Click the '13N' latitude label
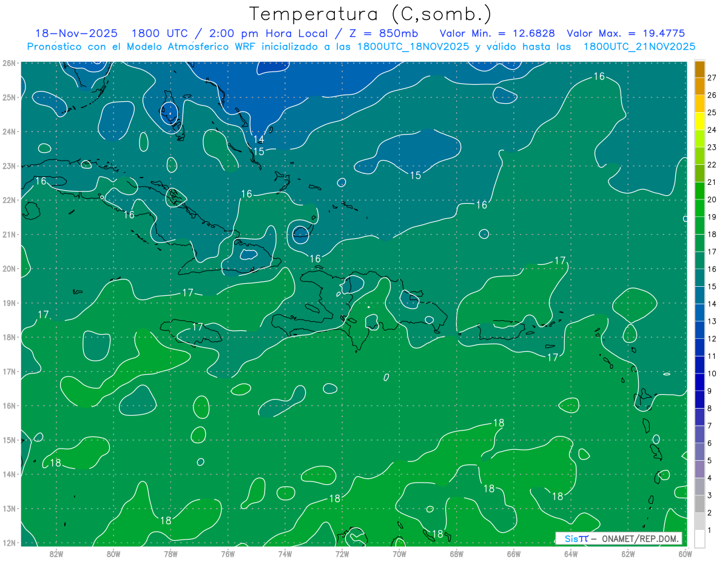 tap(9, 509)
